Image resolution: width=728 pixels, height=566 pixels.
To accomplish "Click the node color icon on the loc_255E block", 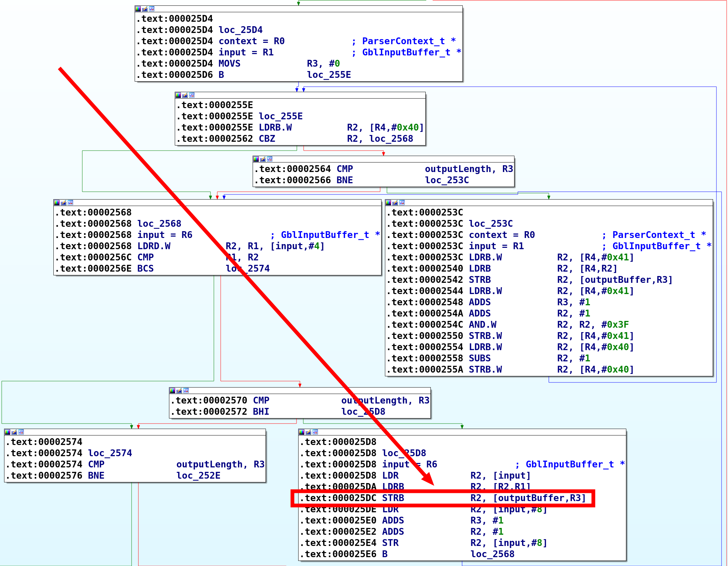I will coord(178,95).
